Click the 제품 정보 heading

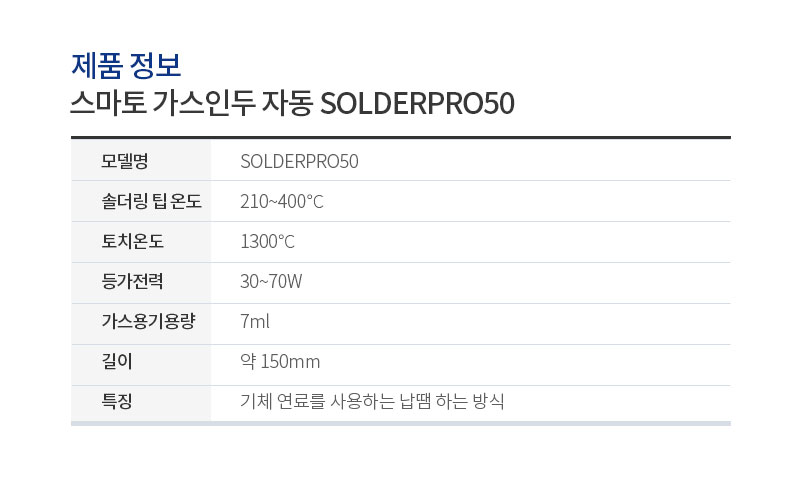[x=126, y=65]
